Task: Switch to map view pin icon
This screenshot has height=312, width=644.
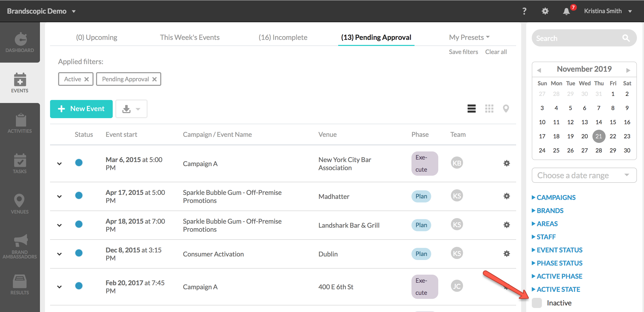Action: click(x=506, y=109)
